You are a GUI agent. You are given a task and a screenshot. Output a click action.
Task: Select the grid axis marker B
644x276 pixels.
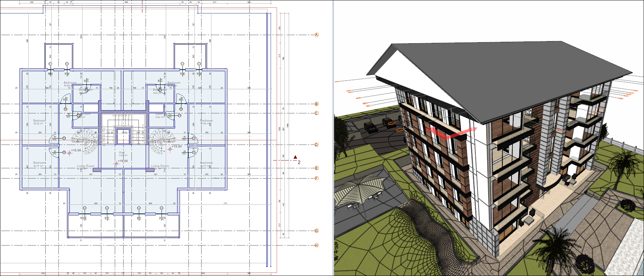point(317,104)
